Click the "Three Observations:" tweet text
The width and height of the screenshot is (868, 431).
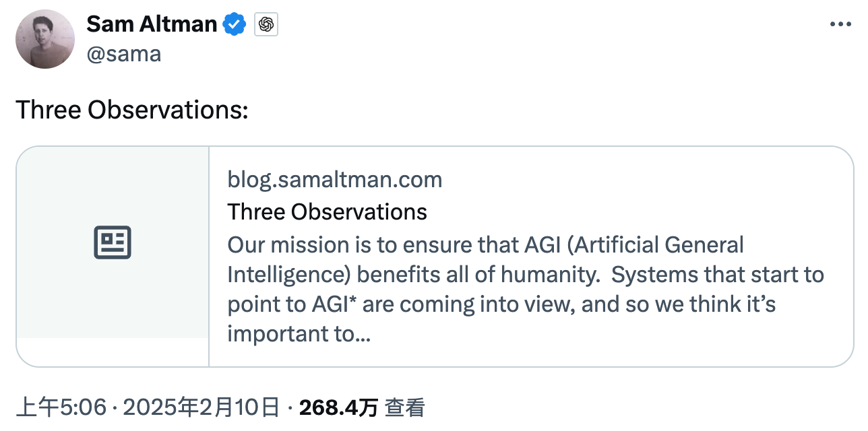[132, 110]
